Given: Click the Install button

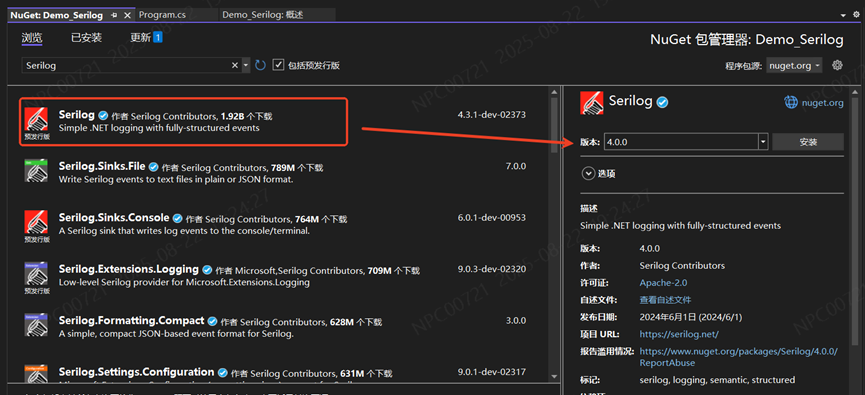Looking at the screenshot, I should point(808,142).
